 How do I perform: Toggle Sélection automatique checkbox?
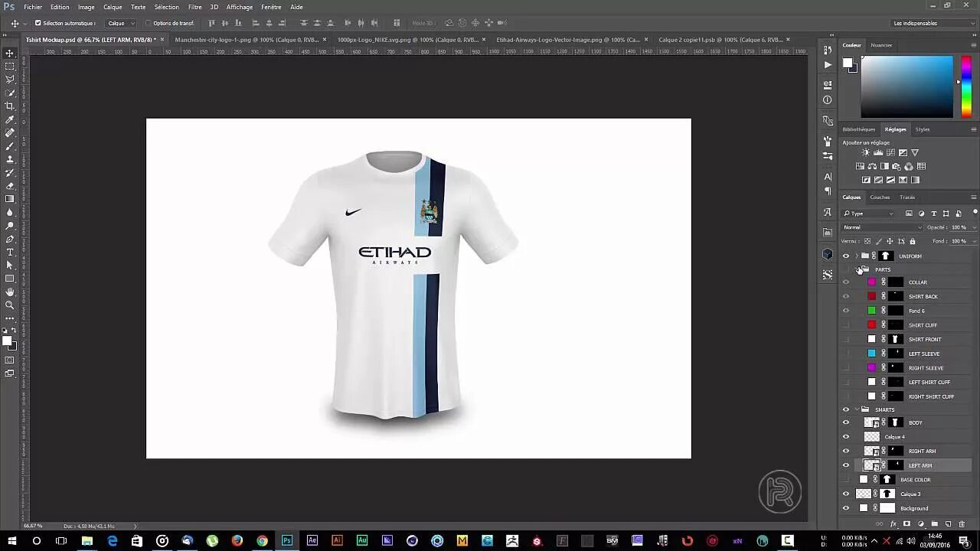click(38, 23)
